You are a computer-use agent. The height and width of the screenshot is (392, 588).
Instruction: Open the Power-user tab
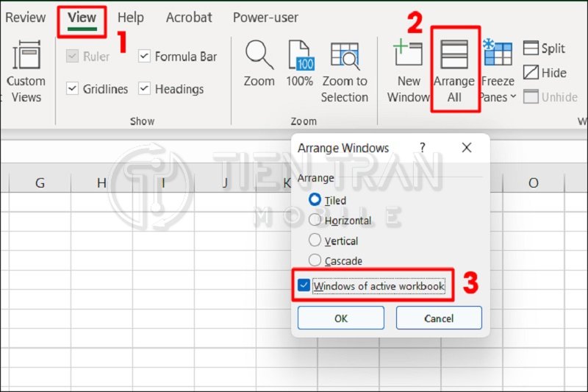click(x=265, y=17)
